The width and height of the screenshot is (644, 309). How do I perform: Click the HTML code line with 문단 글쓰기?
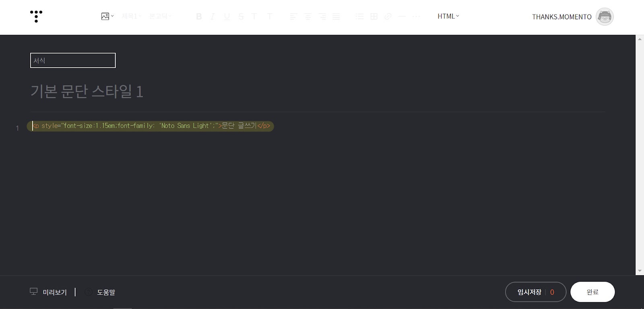point(151,126)
